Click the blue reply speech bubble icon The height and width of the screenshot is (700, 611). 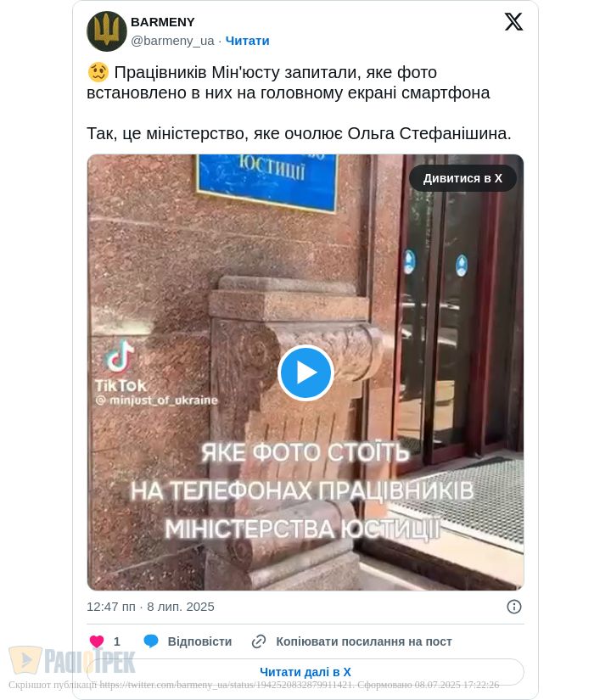point(151,641)
